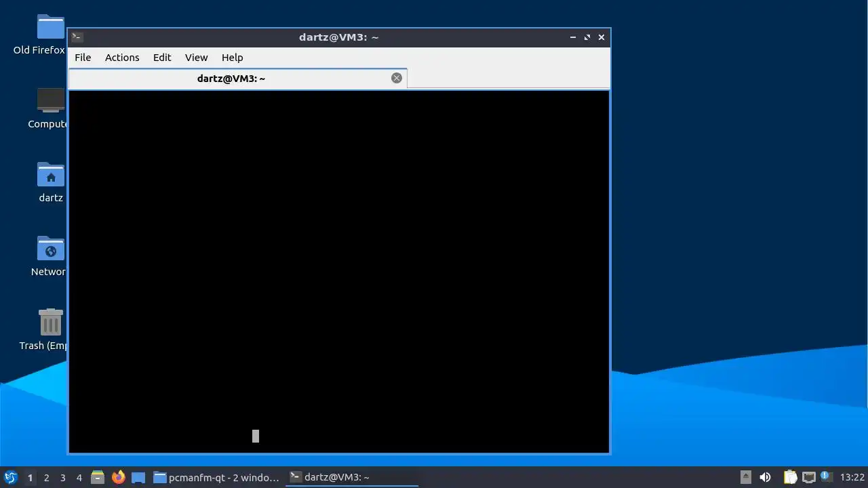Open the View menu
Screen dimensions: 868x488
tap(197, 58)
